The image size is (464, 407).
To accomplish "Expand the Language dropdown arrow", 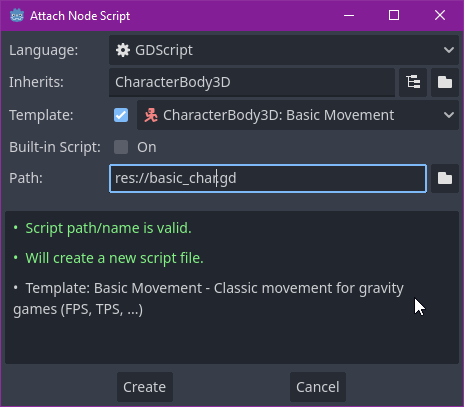I will click(x=449, y=50).
